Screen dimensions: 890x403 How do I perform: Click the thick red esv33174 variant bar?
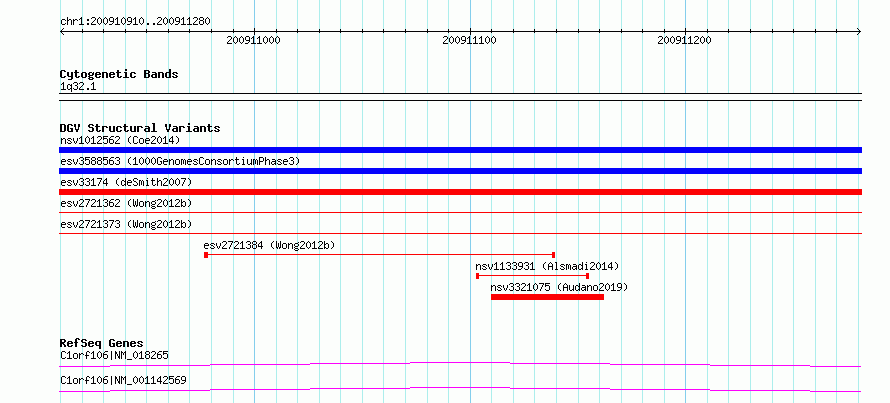click(x=461, y=192)
